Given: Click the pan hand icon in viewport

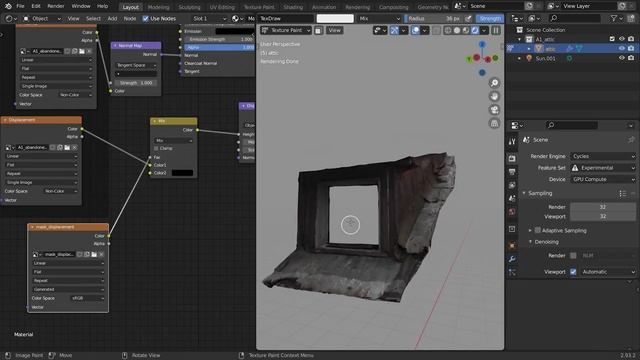Looking at the screenshot, I should point(494,97).
